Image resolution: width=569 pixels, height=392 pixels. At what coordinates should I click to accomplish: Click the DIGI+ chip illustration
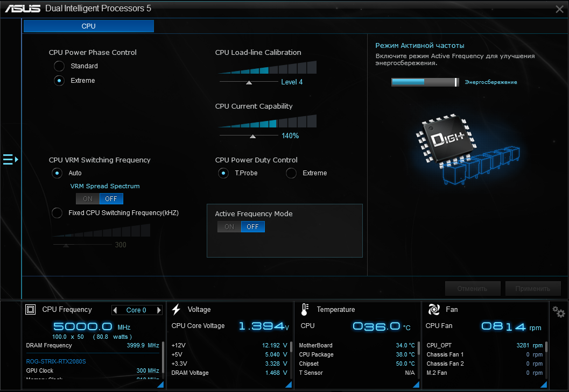[x=467, y=148]
